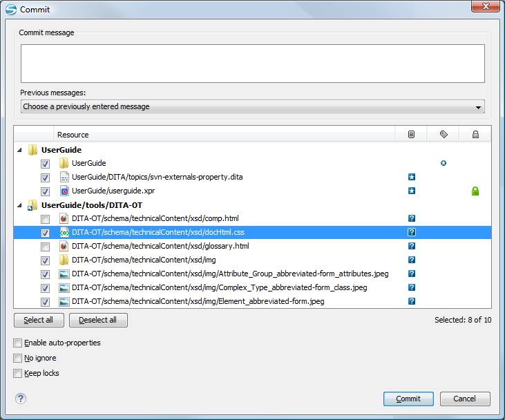Viewport: 505px width, 420px height.
Task: Click the properties tag column header icon
Action: (x=444, y=135)
